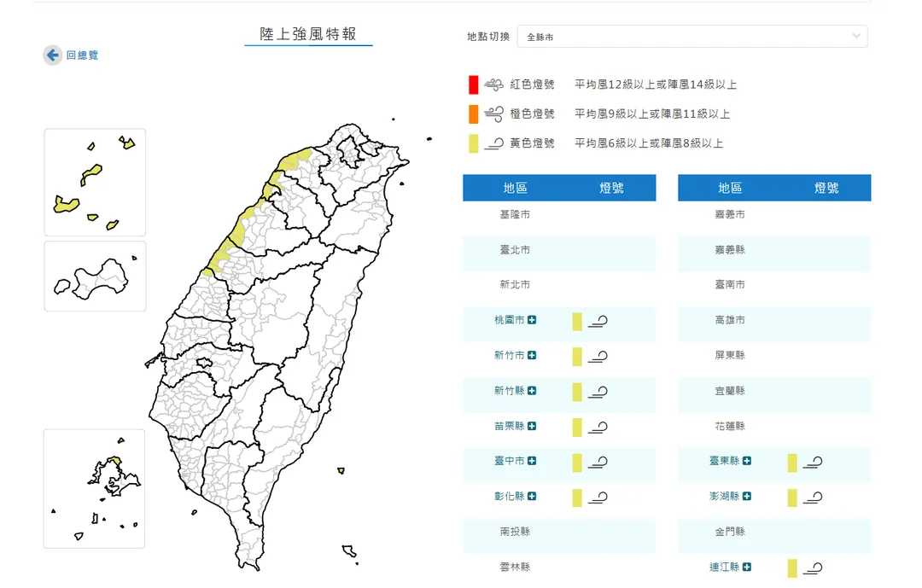Click the 黃色燈號 legend label
The height and width of the screenshot is (588, 922).
[532, 143]
